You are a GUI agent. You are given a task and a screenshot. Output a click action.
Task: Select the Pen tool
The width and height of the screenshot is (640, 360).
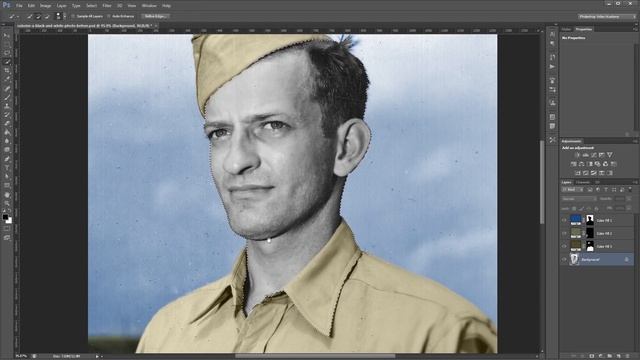coord(7,159)
